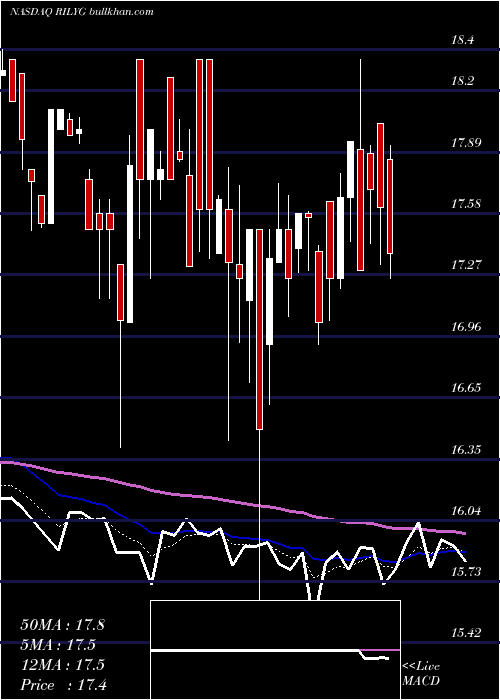Click the 50MA : 17.8 readout

click(x=62, y=625)
